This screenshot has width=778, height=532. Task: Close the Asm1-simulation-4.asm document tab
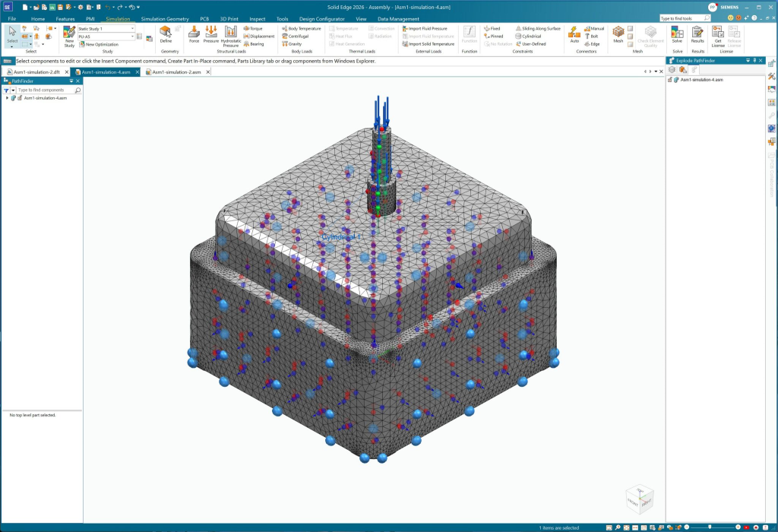pyautogui.click(x=138, y=72)
